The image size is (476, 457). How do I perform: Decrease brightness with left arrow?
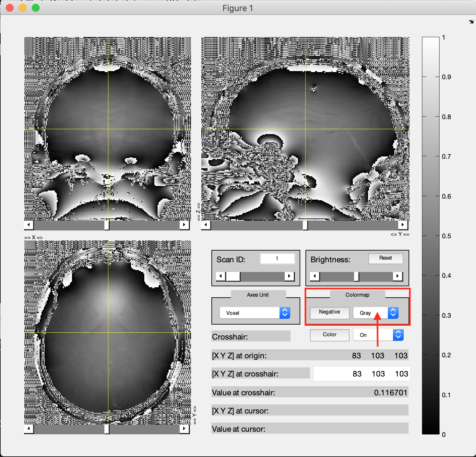click(315, 276)
